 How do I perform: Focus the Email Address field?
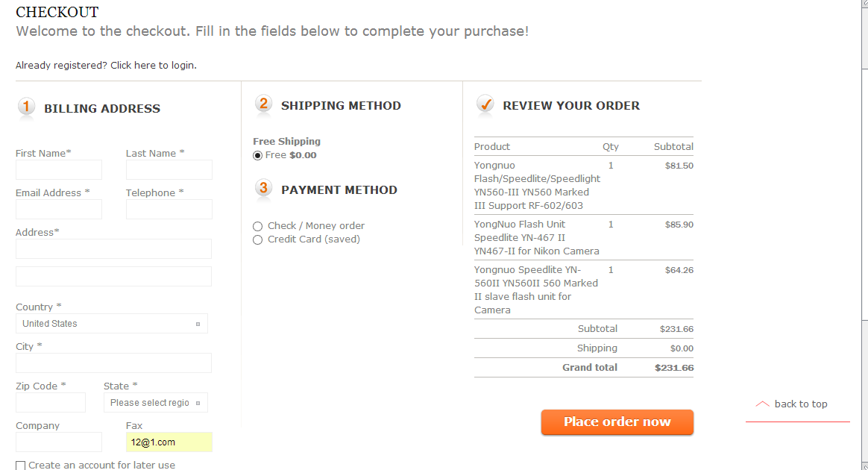[59, 209]
